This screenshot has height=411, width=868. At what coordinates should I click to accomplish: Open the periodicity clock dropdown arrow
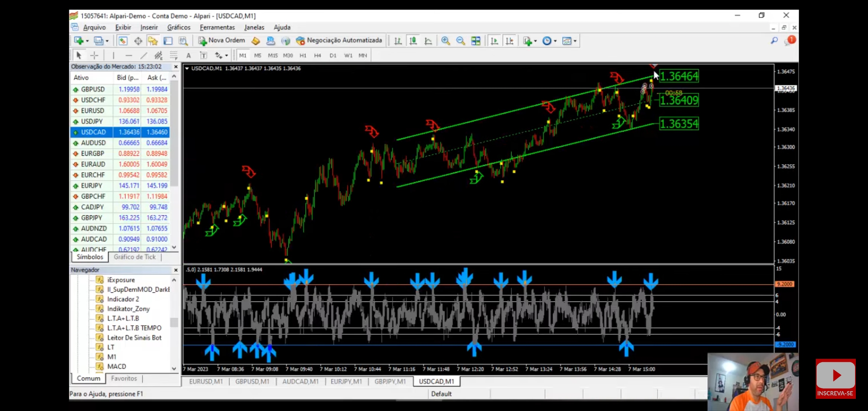pyautogui.click(x=555, y=41)
